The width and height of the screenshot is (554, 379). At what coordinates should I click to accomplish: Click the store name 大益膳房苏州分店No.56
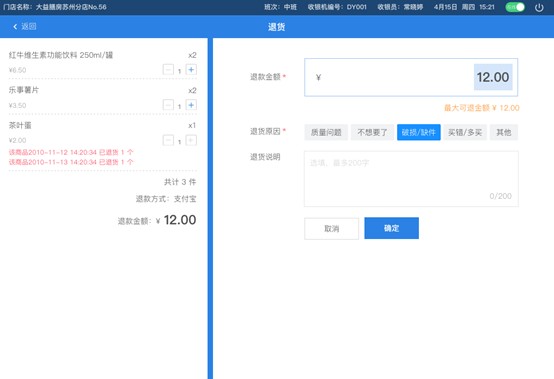(71, 7)
